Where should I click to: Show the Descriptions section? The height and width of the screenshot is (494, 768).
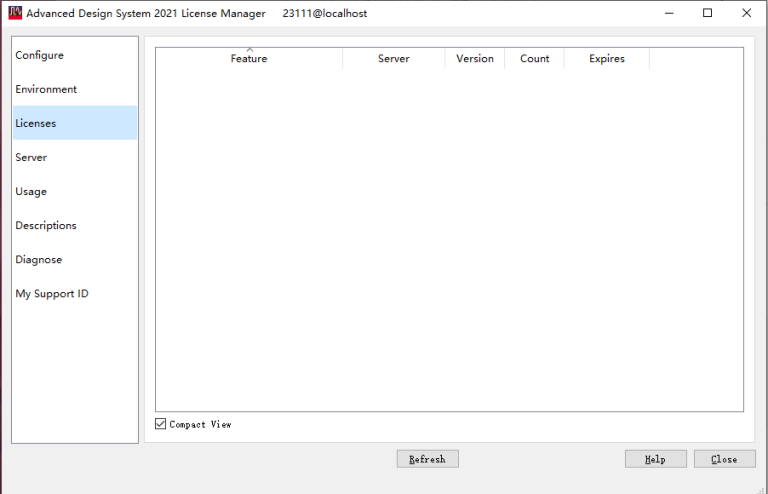[46, 225]
